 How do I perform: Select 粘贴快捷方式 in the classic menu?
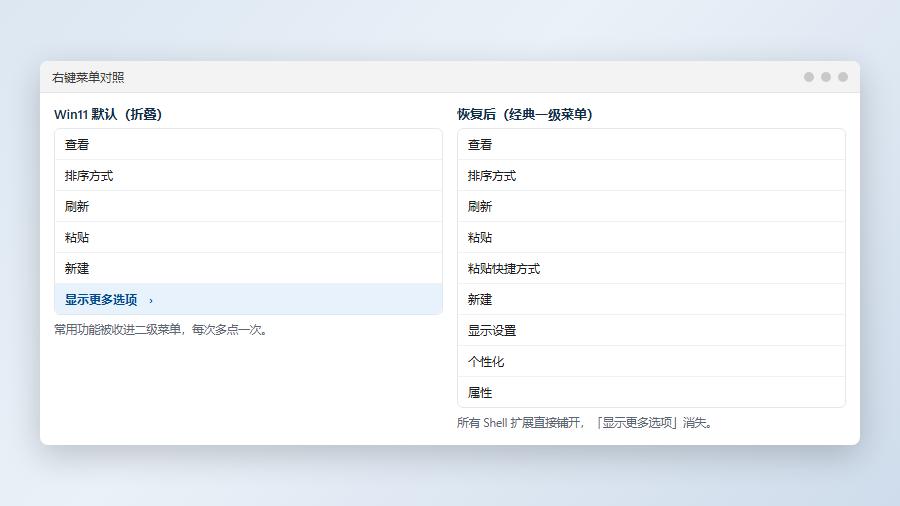(651, 268)
